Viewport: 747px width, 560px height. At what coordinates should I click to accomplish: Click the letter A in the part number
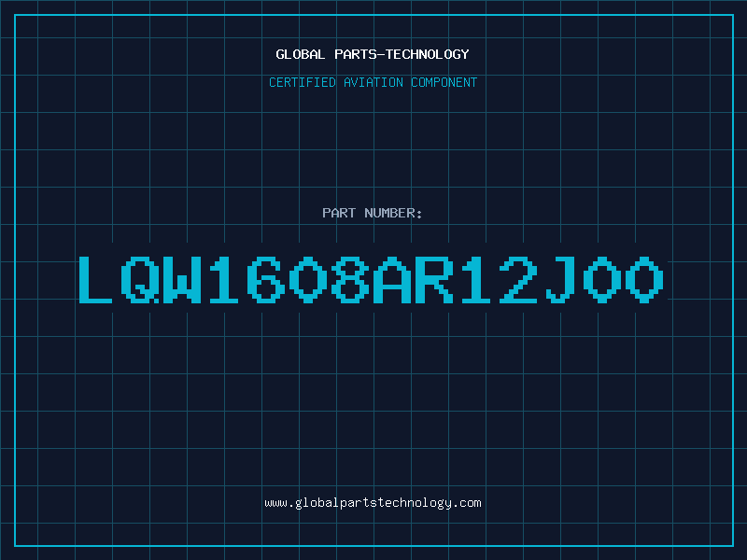392,279
